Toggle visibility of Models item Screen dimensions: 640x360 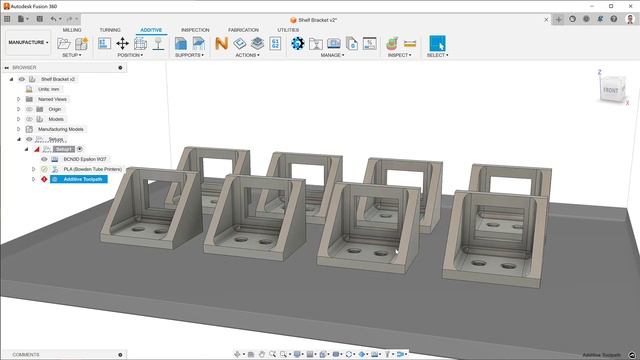29,119
